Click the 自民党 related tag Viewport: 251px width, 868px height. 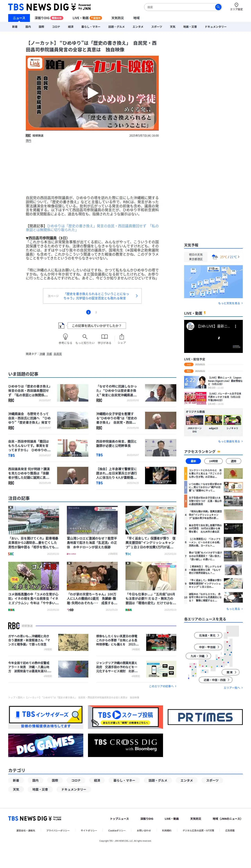point(58,354)
